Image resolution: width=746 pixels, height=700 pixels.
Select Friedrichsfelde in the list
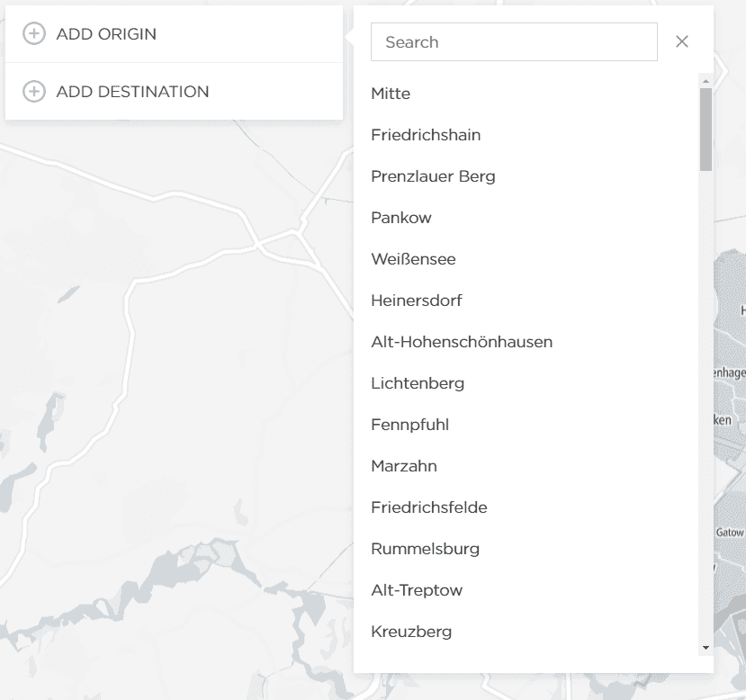coord(429,507)
